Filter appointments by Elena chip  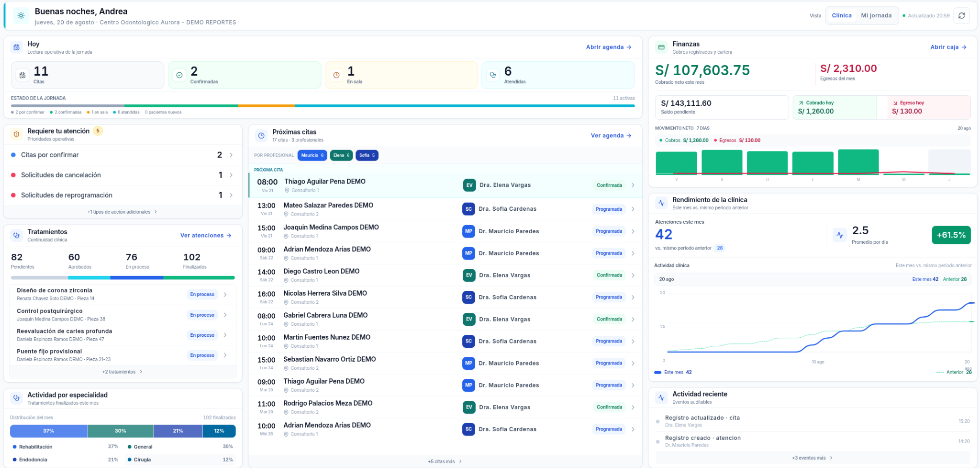341,155
